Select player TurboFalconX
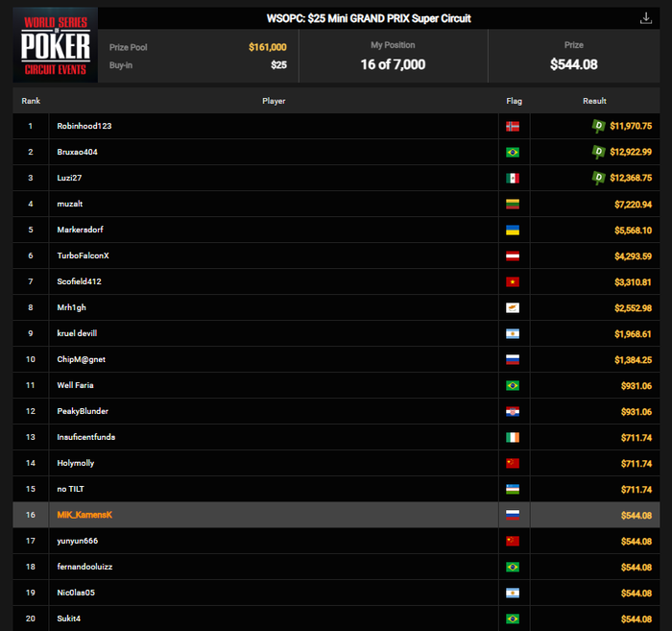This screenshot has height=631, width=672. 83,255
